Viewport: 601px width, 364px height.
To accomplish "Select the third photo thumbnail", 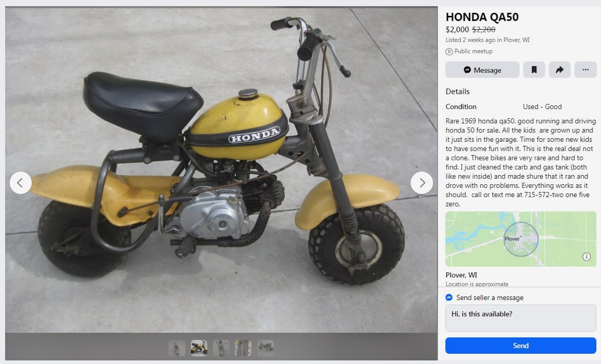I will click(221, 348).
